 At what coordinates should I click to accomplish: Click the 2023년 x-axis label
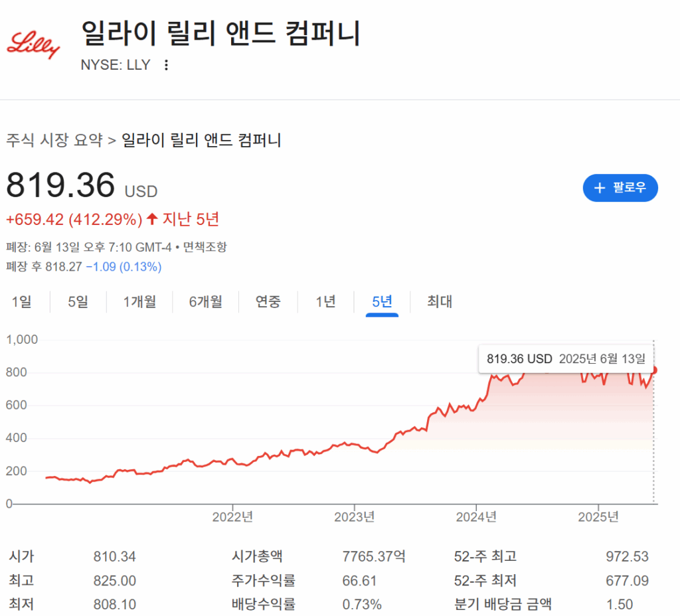(x=355, y=516)
